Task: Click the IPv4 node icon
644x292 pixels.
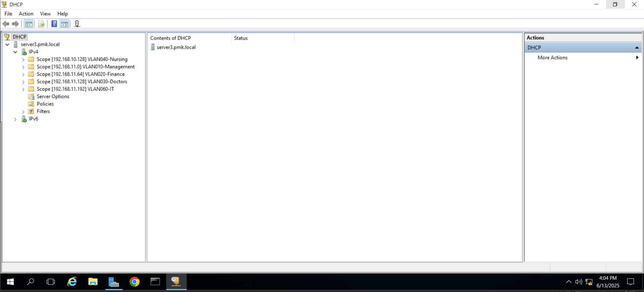Action: click(24, 52)
